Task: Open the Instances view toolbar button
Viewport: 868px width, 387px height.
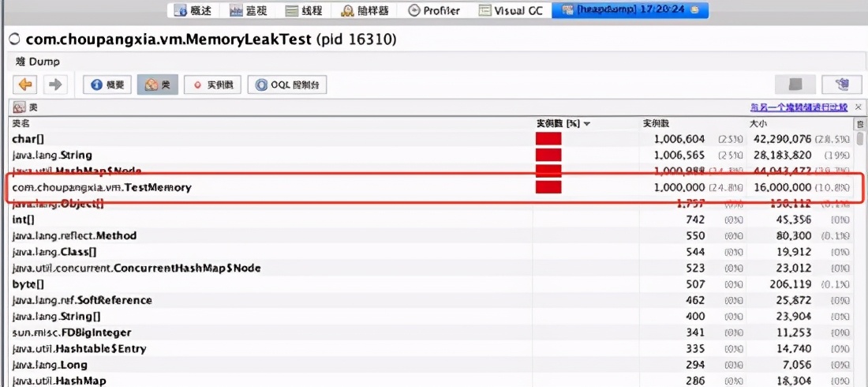Action: [212, 85]
